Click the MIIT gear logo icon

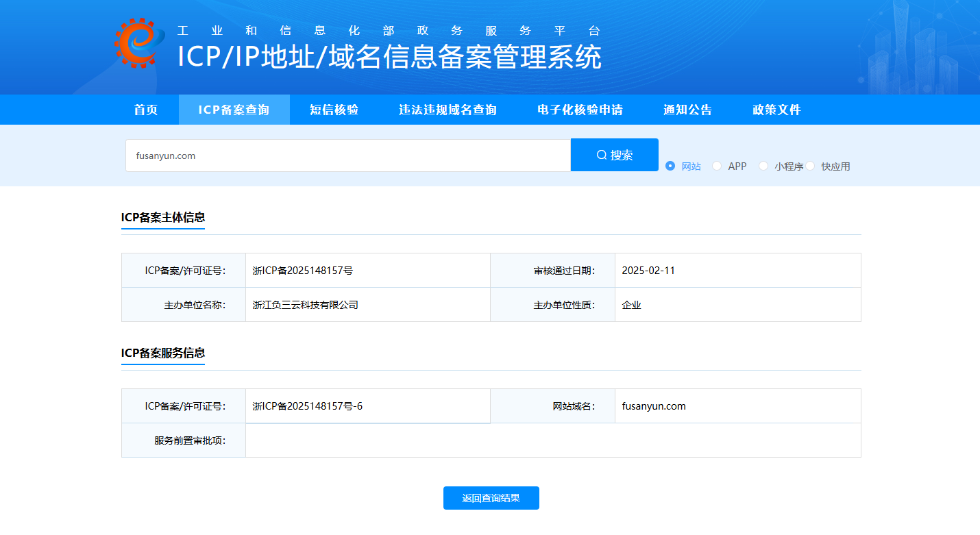tap(140, 43)
